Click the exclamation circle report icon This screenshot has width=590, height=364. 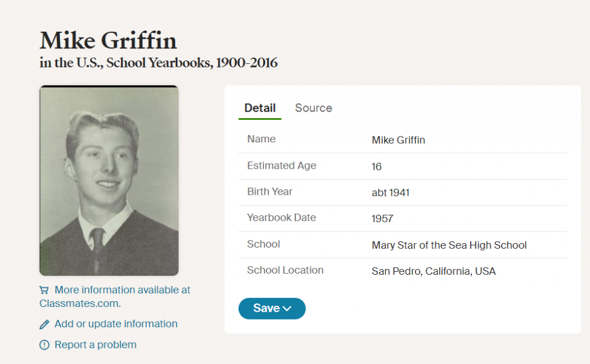[44, 345]
